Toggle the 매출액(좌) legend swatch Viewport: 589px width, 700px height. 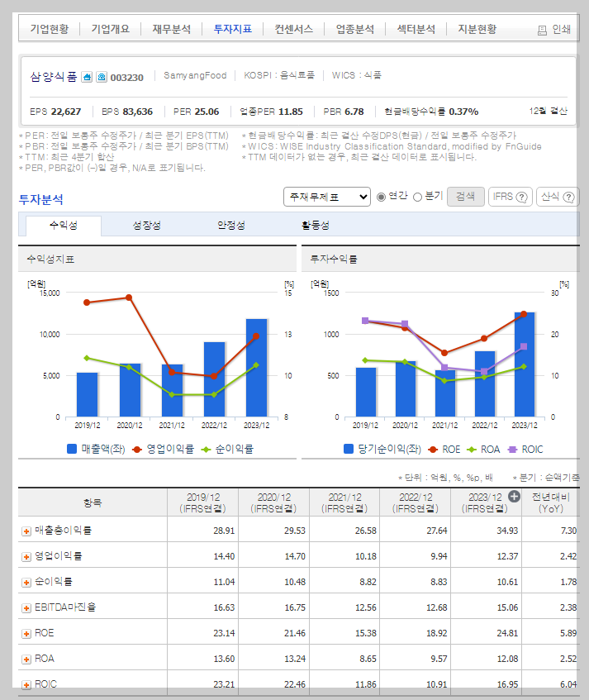(x=72, y=449)
